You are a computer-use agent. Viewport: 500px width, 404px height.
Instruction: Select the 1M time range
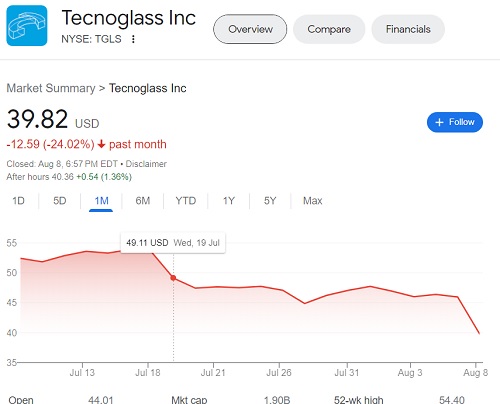pyautogui.click(x=101, y=201)
